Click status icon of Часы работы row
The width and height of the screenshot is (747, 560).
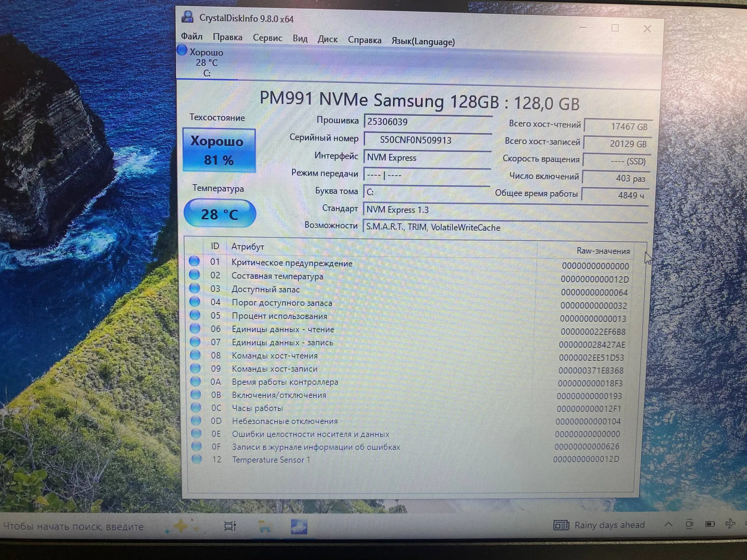tap(196, 407)
